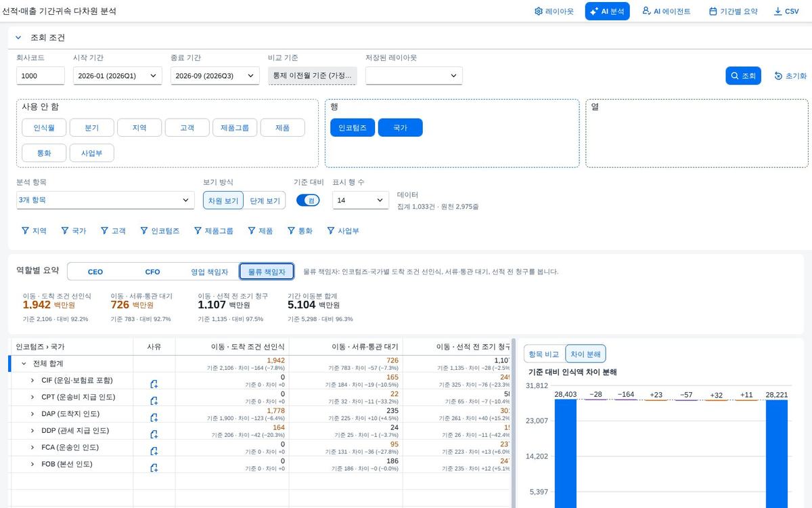Image resolution: width=812 pixels, height=508 pixels.
Task: Select the CEO role tab
Action: [x=95, y=272]
